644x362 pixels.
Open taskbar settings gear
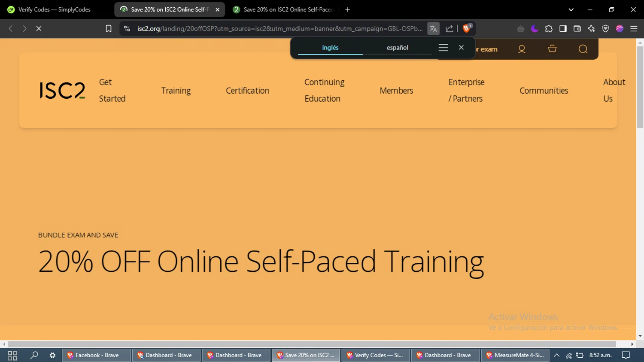(52, 355)
